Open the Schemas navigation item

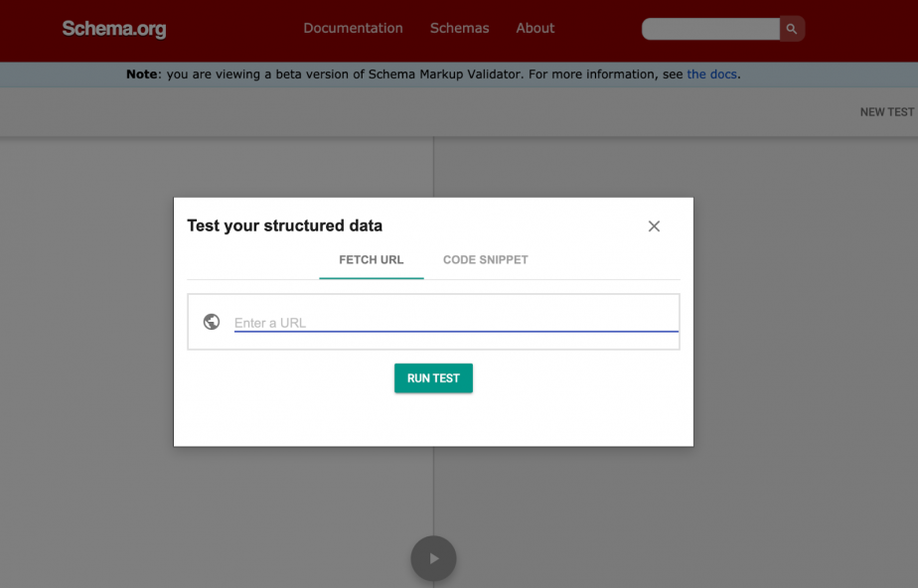pos(459,29)
